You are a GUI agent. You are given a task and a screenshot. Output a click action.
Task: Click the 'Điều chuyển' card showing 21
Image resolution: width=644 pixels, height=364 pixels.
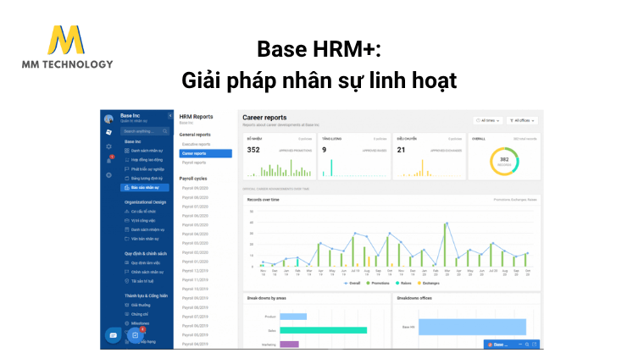pyautogui.click(x=430, y=157)
